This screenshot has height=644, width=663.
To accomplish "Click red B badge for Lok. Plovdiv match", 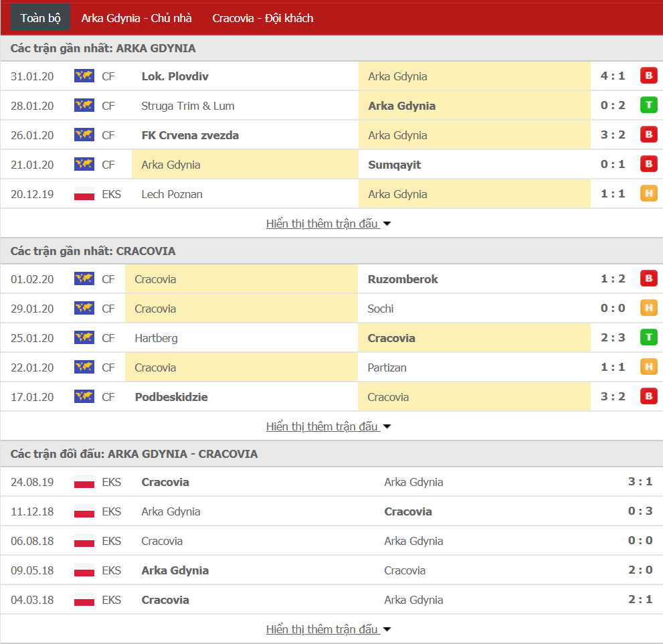I will 649,76.
